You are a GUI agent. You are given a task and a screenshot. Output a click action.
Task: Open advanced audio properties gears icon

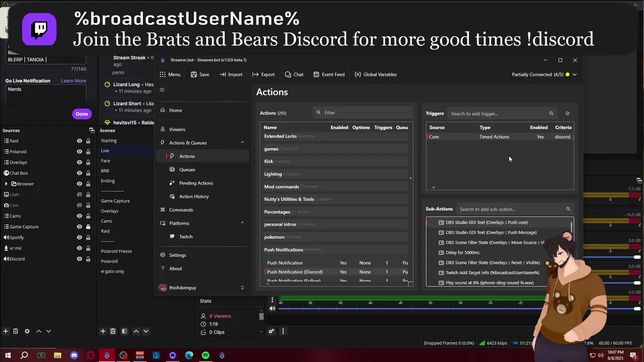pos(271,331)
